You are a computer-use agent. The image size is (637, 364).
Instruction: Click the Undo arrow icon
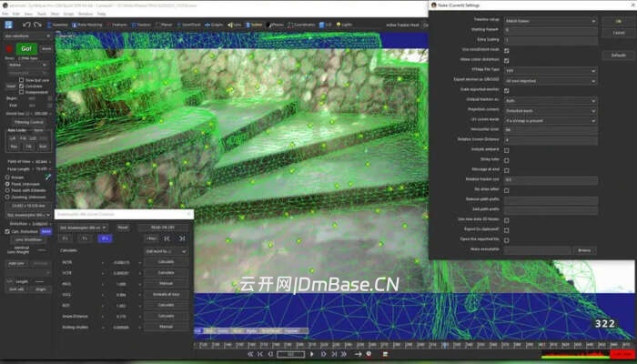26,25
